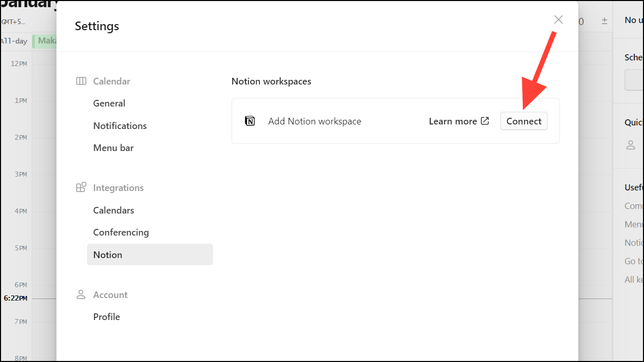The height and width of the screenshot is (362, 644).
Task: Click the external link icon beside Learn more
Action: pos(485,121)
